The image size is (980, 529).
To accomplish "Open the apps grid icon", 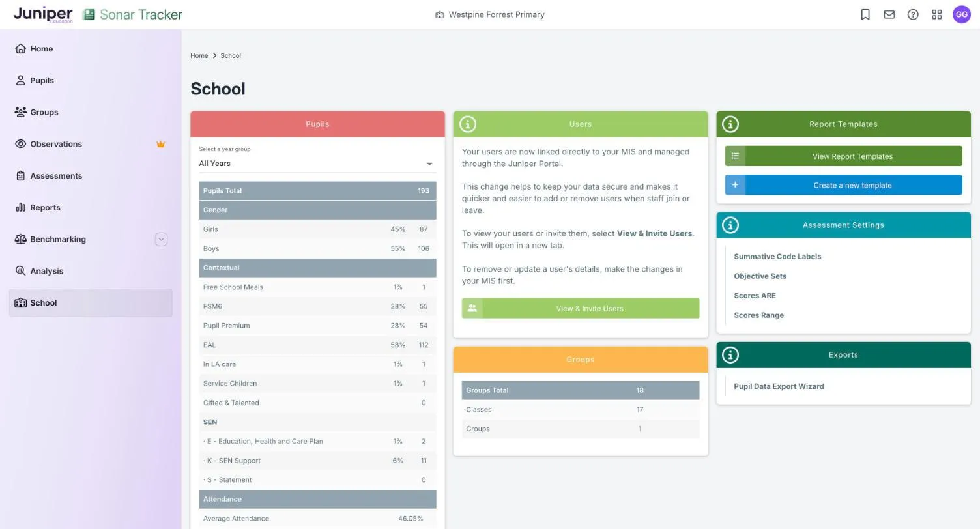I will tap(937, 14).
